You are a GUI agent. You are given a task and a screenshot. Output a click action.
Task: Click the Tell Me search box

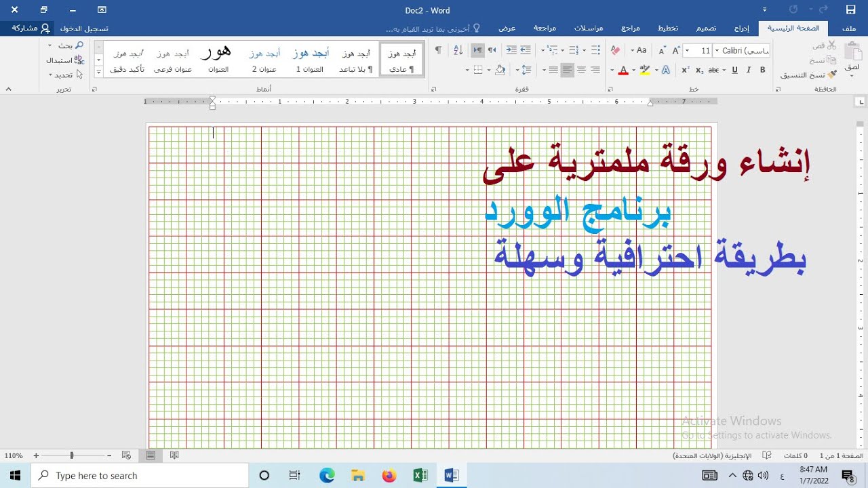coord(433,28)
